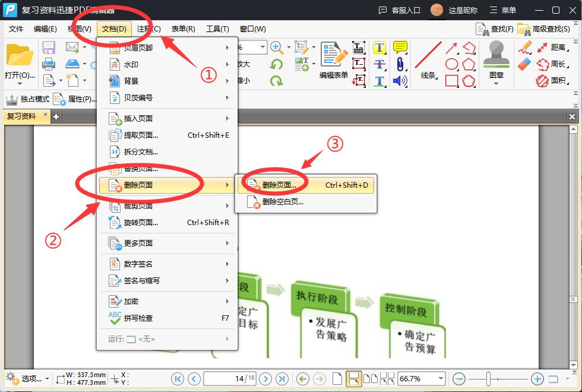Select the red oval shape tool

(451, 64)
